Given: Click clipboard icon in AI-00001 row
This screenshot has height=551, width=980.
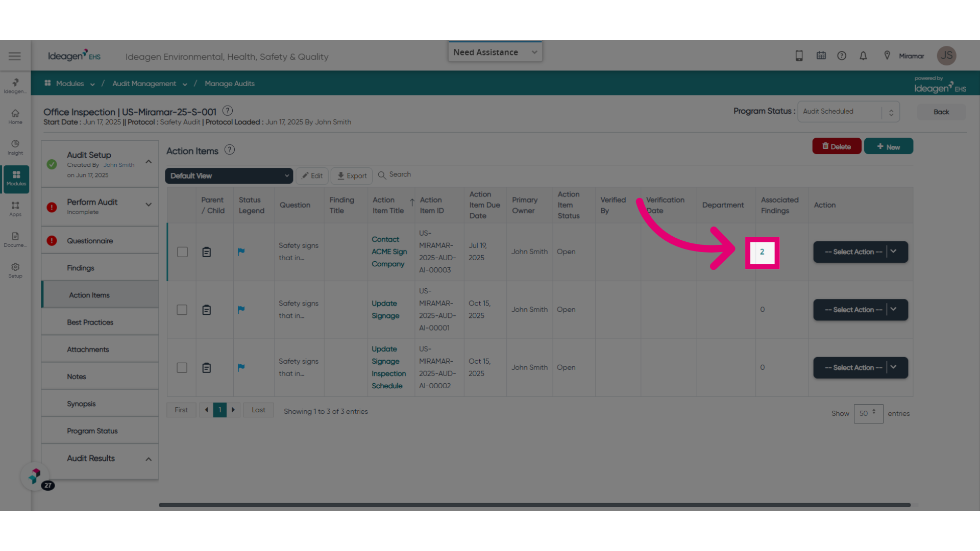Looking at the screenshot, I should tap(207, 310).
